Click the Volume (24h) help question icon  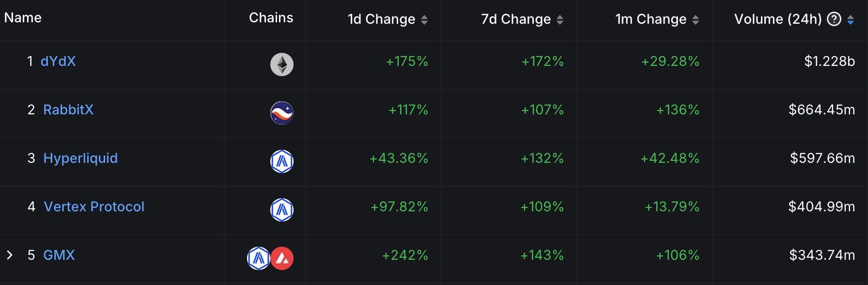[x=834, y=19]
